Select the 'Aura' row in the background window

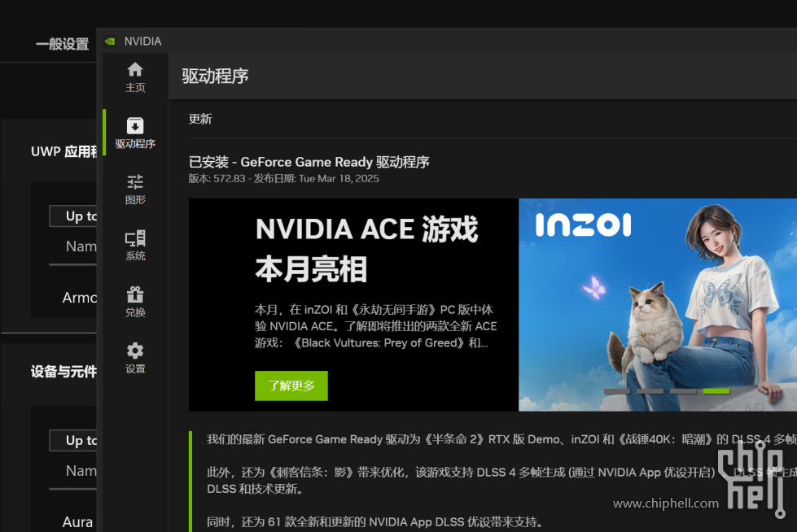point(78,522)
